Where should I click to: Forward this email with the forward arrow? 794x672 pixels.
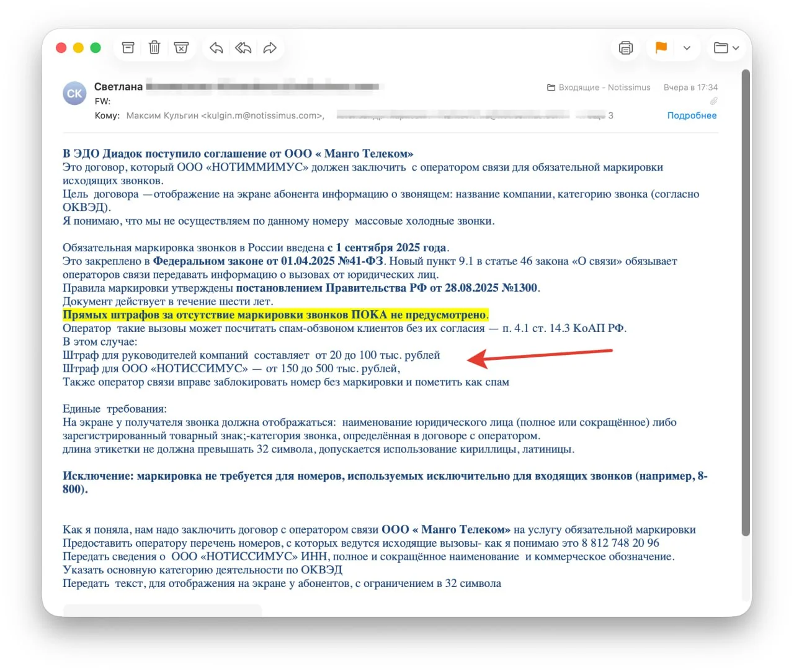[270, 48]
